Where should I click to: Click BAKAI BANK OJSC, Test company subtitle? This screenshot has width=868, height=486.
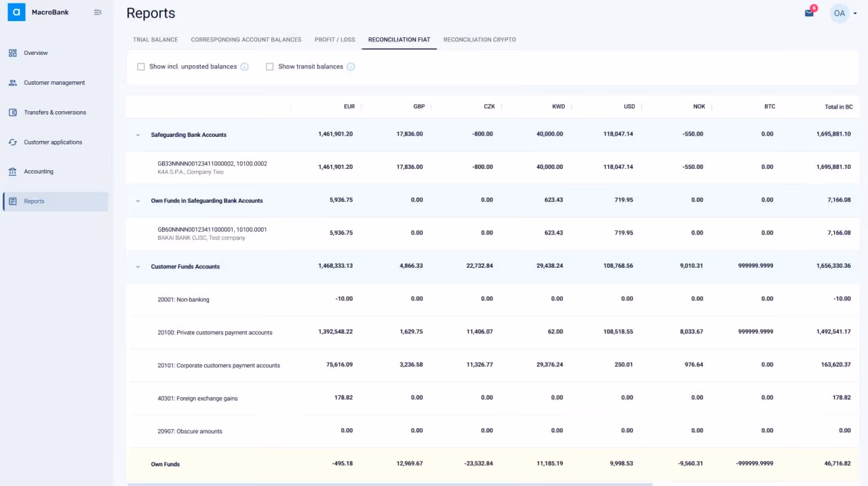tap(201, 238)
